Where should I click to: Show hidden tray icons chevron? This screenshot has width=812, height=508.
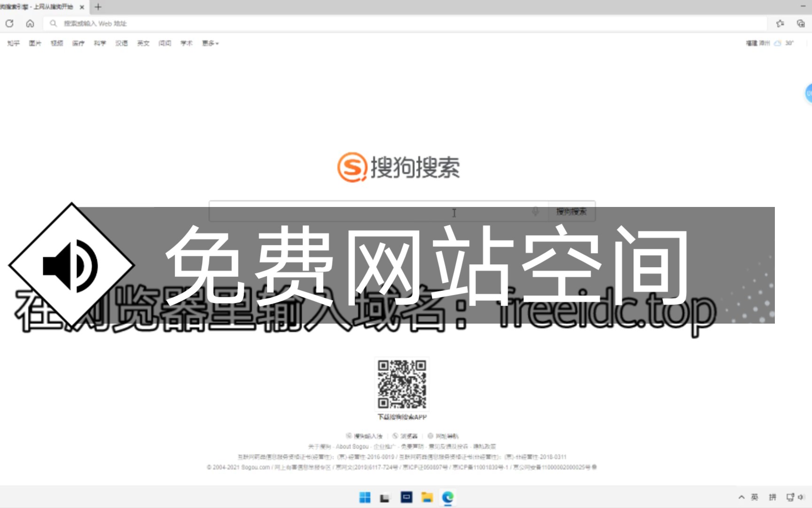click(742, 497)
